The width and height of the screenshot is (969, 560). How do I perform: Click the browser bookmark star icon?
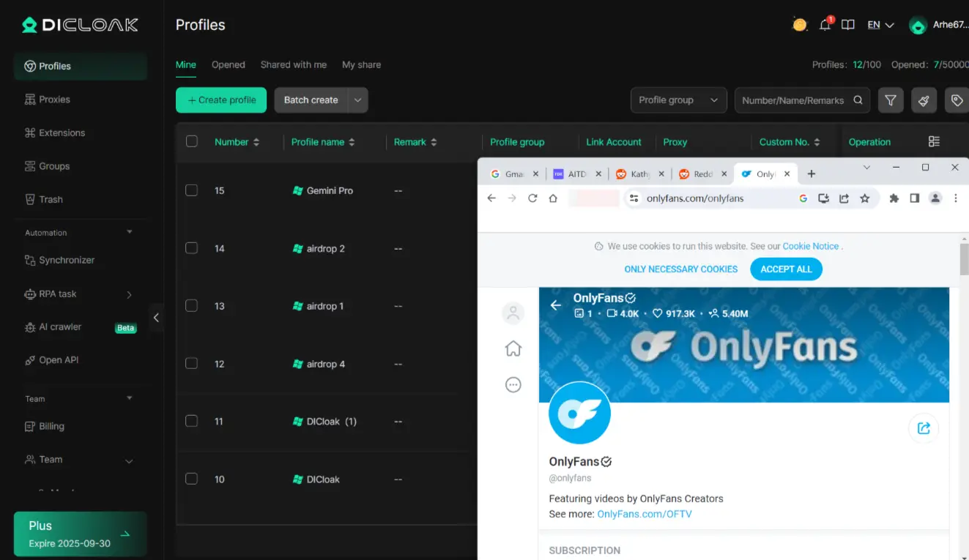click(x=865, y=198)
